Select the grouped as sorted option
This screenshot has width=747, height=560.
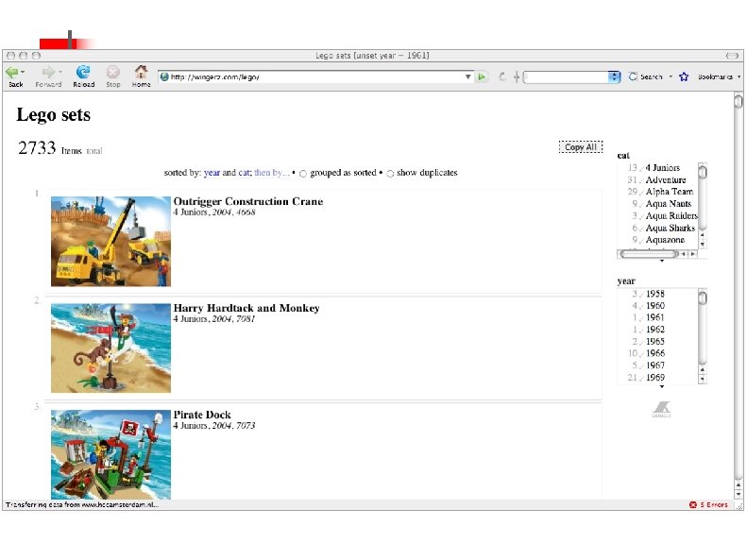[303, 174]
